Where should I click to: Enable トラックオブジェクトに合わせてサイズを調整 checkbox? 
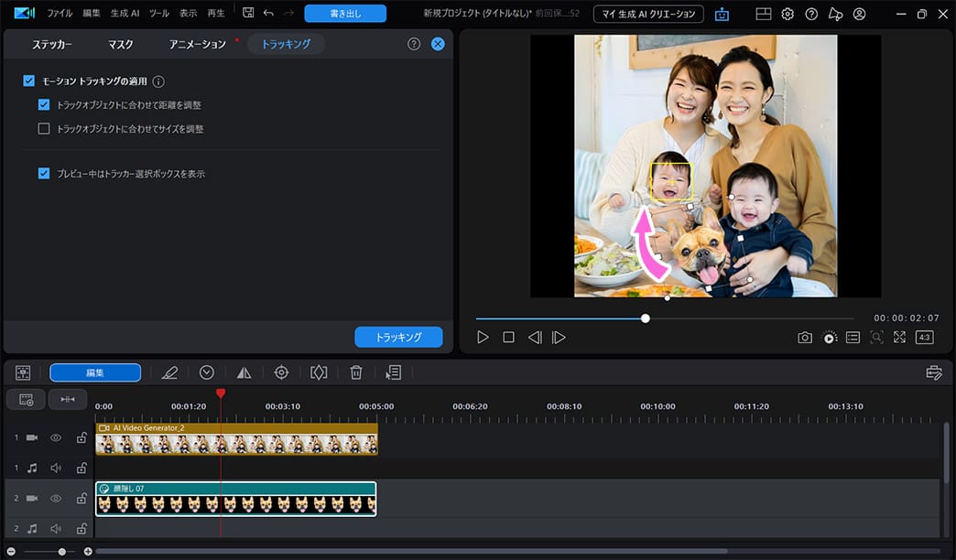[44, 129]
